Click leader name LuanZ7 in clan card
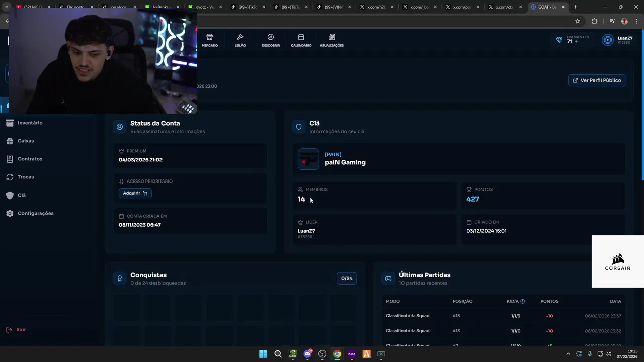Viewport: 644px width, 362px height. pos(306,231)
